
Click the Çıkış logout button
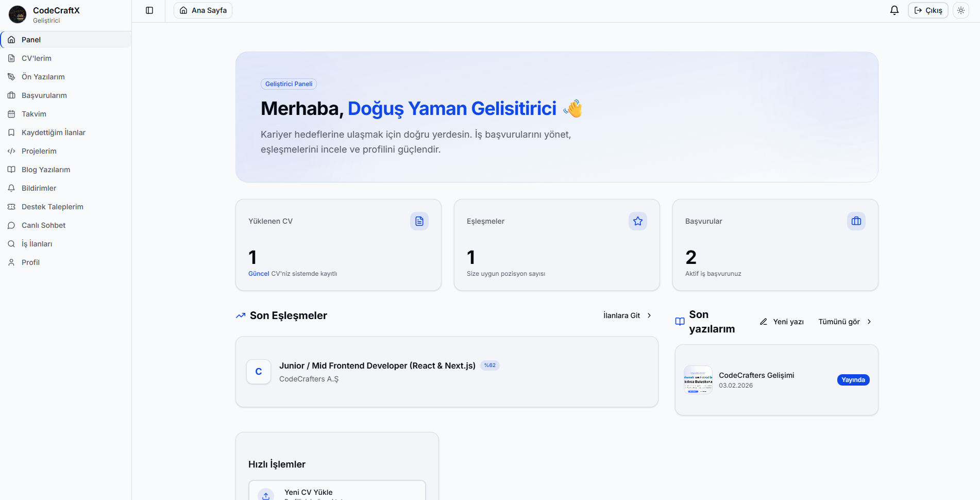[x=928, y=10]
